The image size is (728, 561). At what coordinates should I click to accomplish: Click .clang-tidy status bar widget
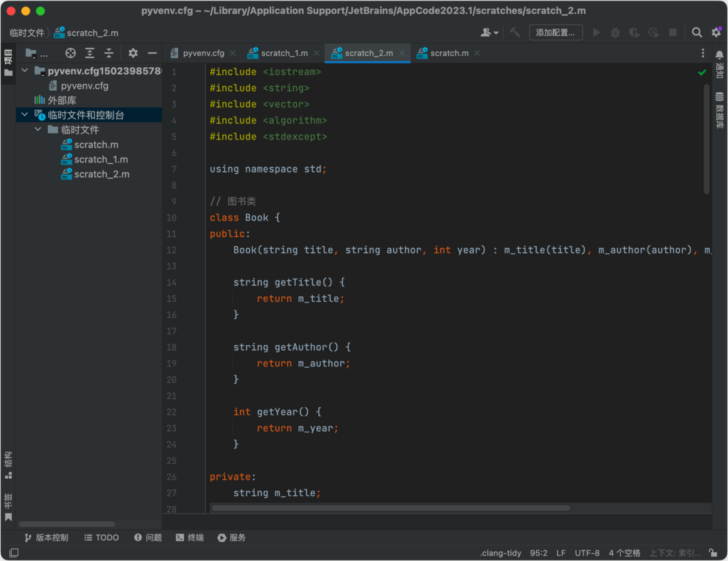(501, 553)
